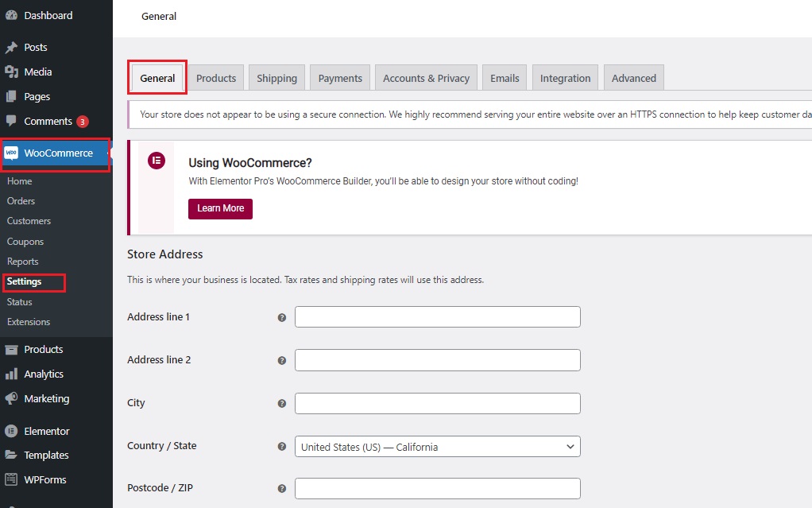Screen dimensions: 812x508
Task: Switch to the General settings tab
Action: [x=157, y=78]
